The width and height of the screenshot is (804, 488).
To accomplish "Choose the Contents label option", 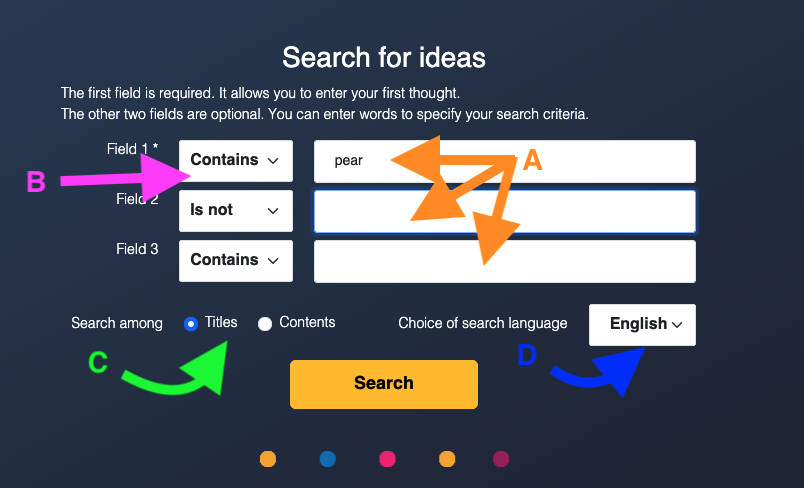I will click(x=307, y=322).
